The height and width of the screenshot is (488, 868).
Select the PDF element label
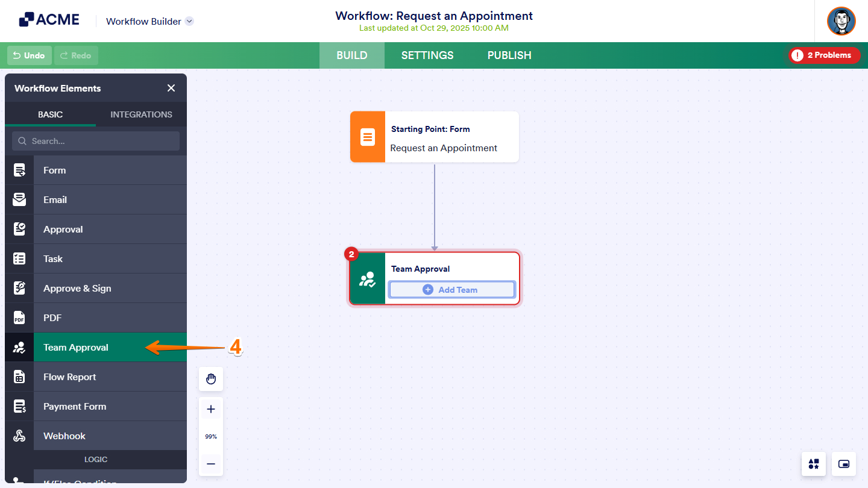pyautogui.click(x=52, y=318)
